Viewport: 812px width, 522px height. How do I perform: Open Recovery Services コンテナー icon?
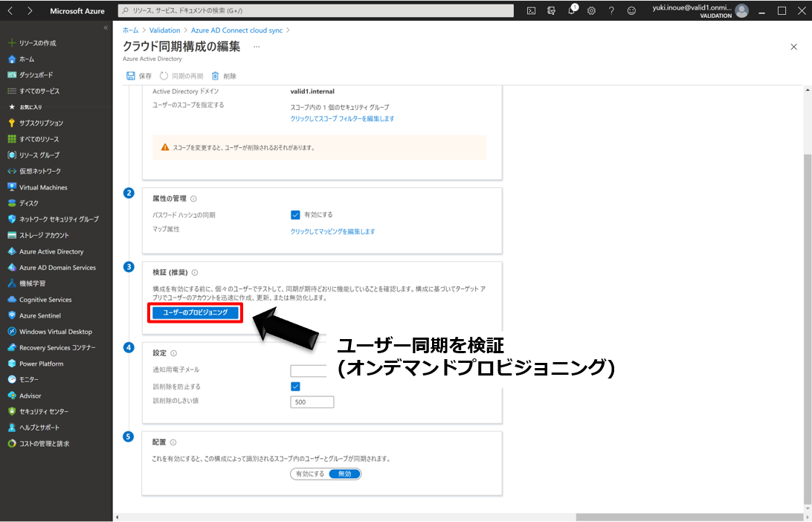click(12, 347)
